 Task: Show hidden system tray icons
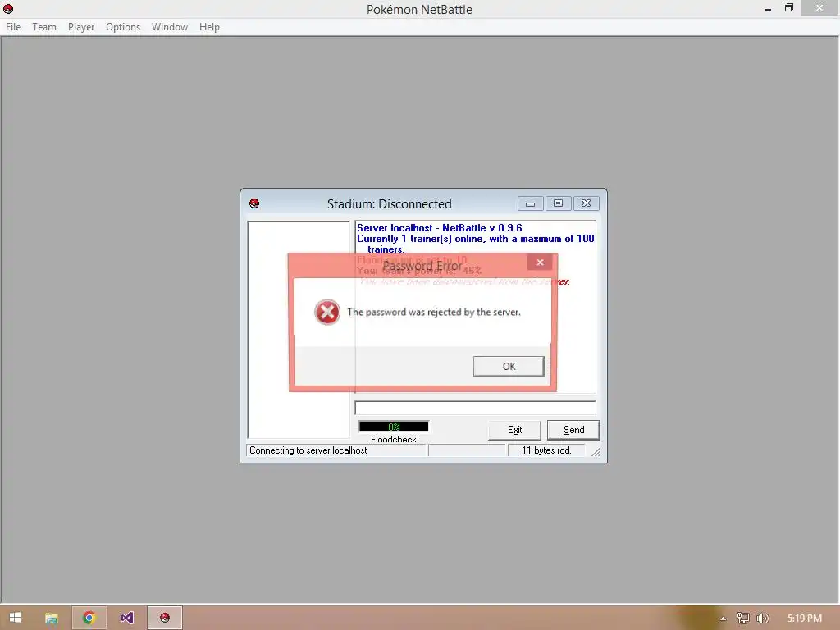pyautogui.click(x=723, y=619)
